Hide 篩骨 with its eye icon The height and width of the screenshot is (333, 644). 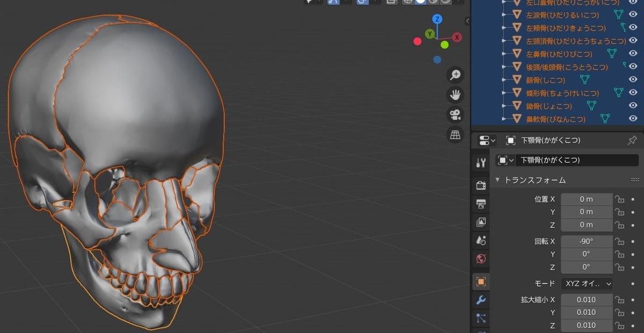[x=633, y=80]
